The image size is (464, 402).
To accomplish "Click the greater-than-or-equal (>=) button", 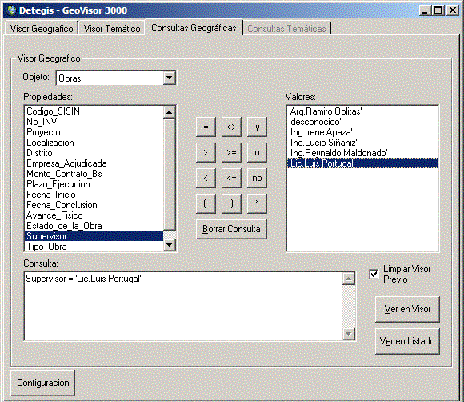I will [x=231, y=153].
